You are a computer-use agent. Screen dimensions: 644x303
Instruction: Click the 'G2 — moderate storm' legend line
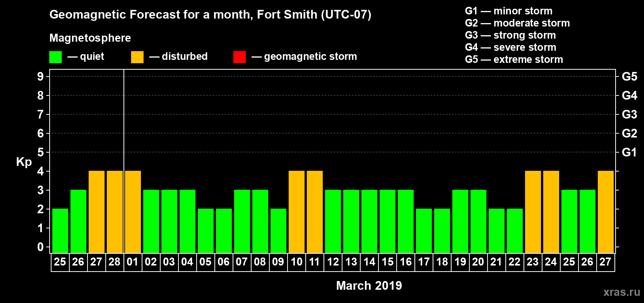pyautogui.click(x=517, y=23)
